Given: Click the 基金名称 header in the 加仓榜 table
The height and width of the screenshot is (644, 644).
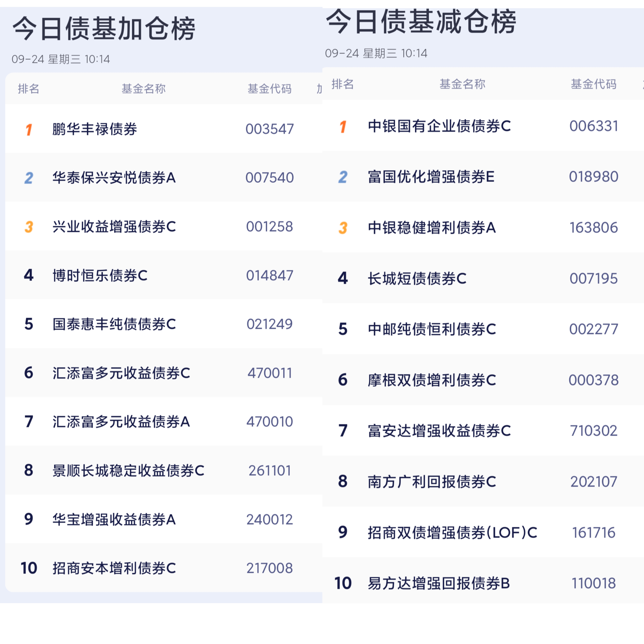Looking at the screenshot, I should 144,89.
